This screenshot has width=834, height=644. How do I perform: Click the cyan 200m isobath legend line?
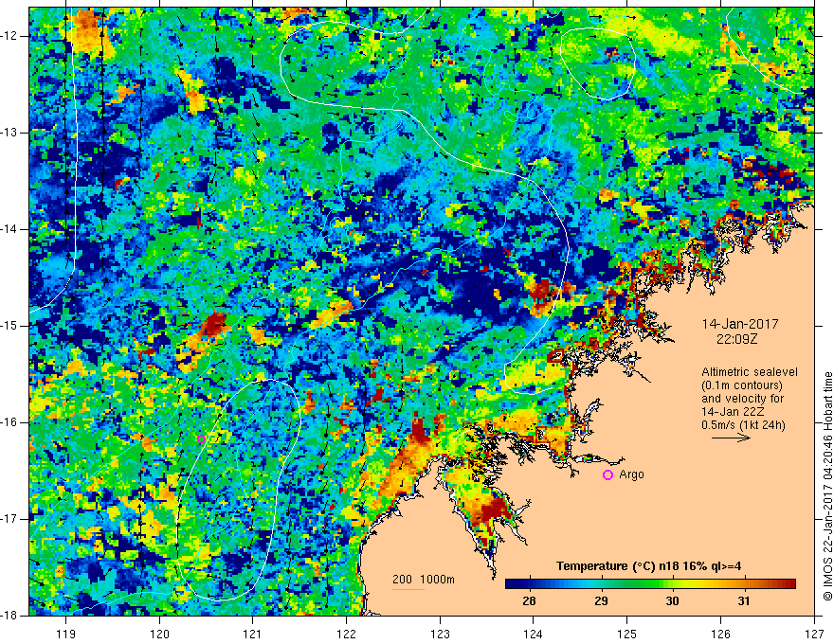pyautogui.click(x=408, y=589)
